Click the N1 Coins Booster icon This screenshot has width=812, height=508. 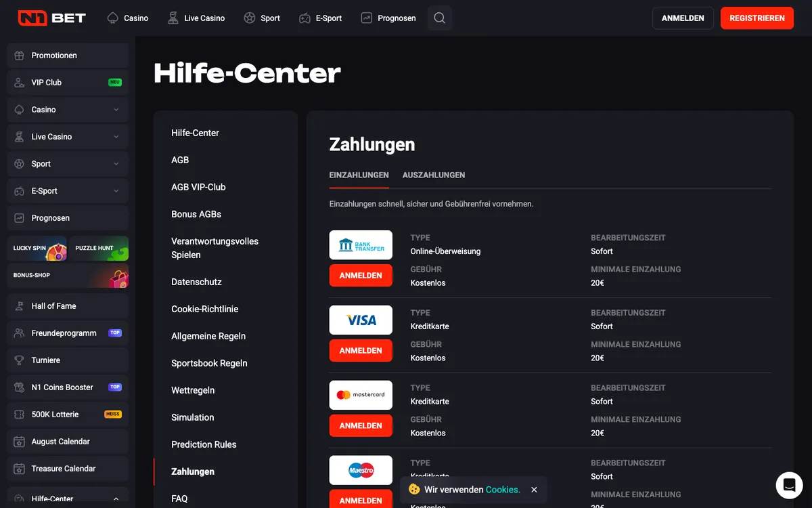(19, 387)
